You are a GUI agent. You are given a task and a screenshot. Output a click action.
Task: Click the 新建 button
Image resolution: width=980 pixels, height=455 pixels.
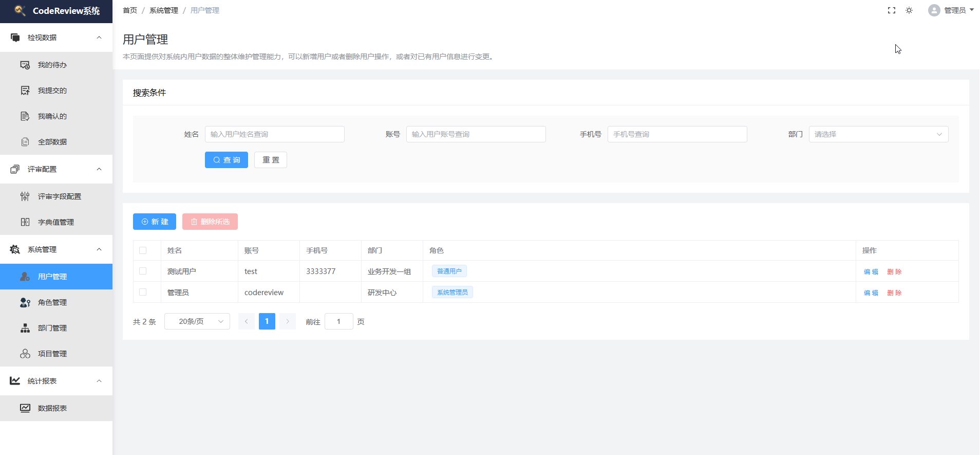pos(155,222)
